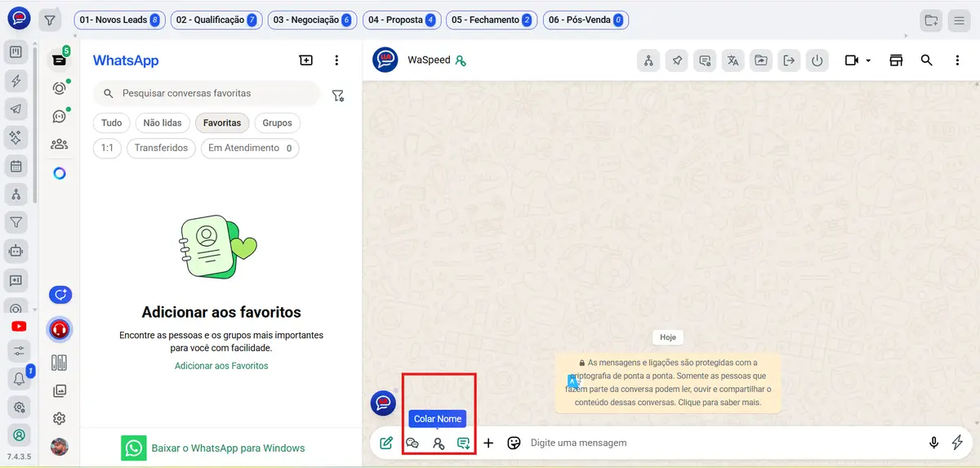Expand the video call dropdown arrow

coord(868,60)
